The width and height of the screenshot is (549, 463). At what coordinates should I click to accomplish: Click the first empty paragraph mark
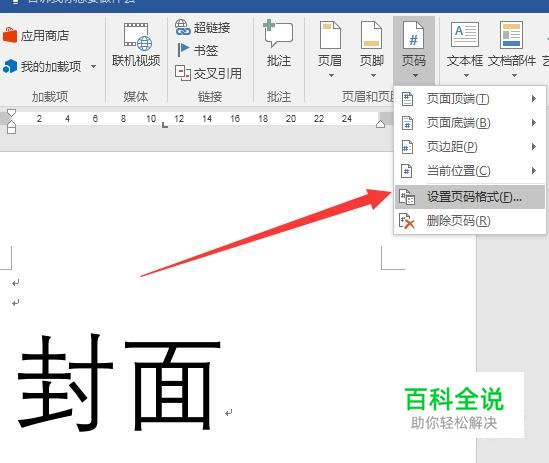[15, 283]
